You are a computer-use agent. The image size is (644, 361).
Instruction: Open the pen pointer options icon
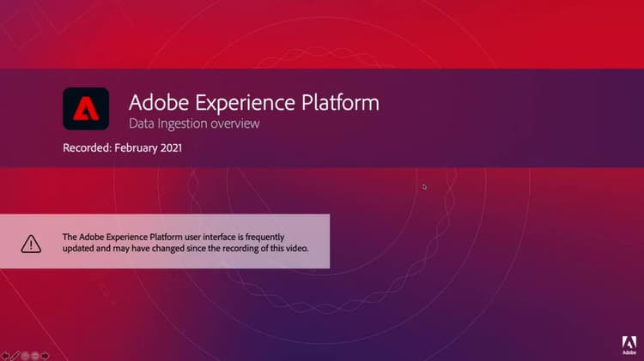15,356
